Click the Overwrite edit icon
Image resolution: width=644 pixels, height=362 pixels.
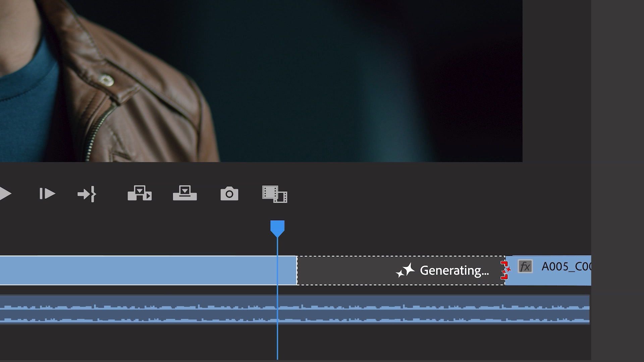[185, 193]
